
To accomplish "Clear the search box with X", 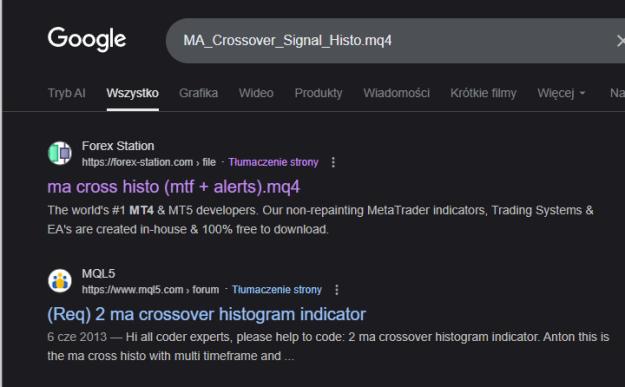I will [x=620, y=41].
